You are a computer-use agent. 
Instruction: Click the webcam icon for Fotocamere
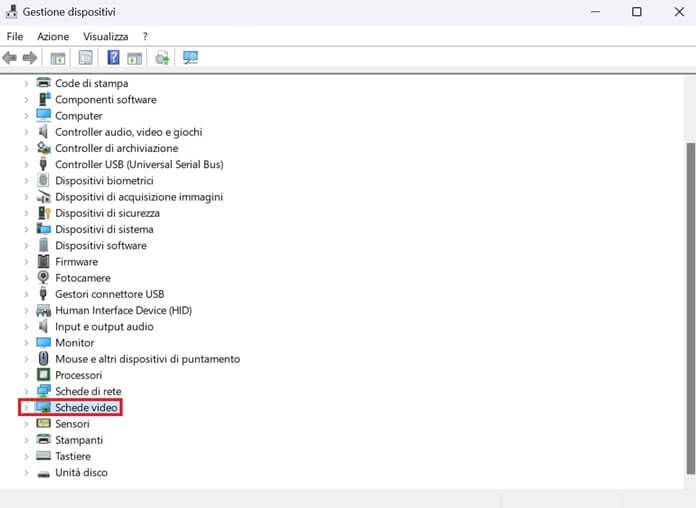(x=43, y=277)
